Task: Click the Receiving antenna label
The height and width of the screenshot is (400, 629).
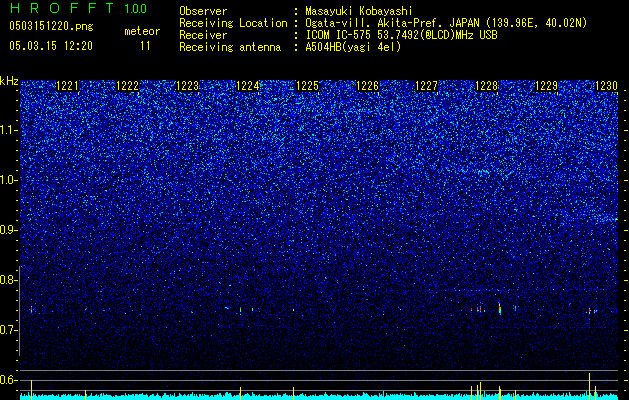Action: coord(230,47)
